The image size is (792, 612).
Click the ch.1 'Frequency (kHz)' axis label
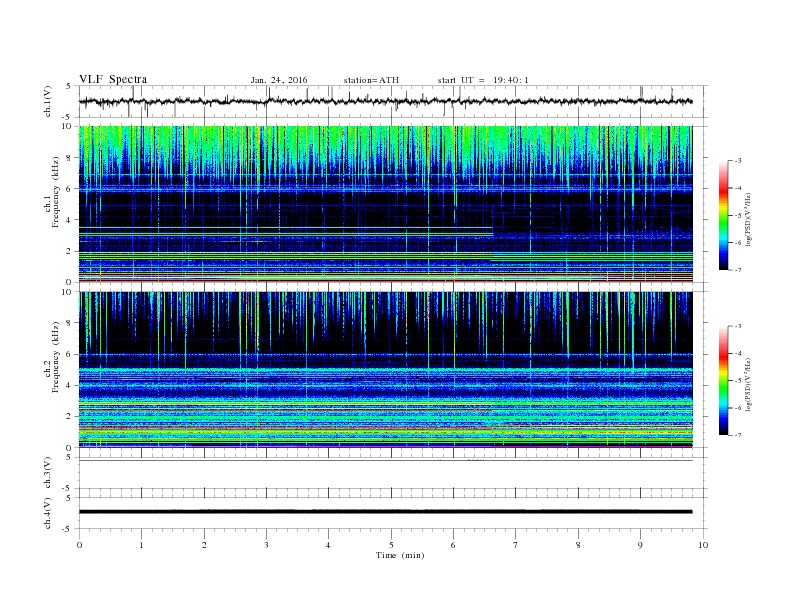[x=56, y=192]
